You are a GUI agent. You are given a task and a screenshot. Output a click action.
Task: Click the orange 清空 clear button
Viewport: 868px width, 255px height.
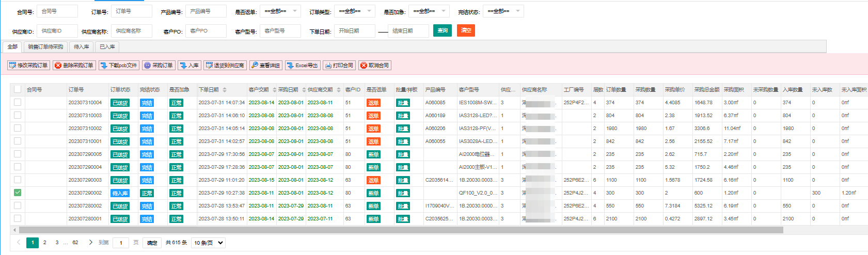coord(466,30)
